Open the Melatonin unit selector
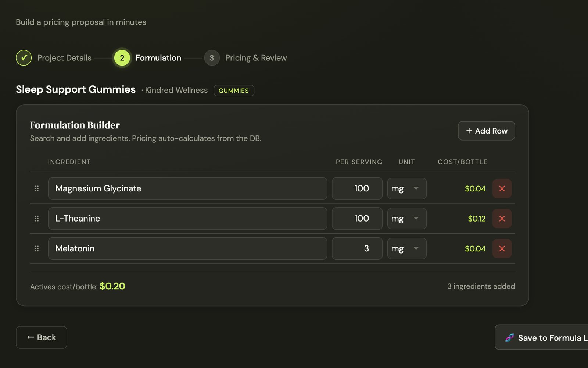588x368 pixels. coord(407,248)
